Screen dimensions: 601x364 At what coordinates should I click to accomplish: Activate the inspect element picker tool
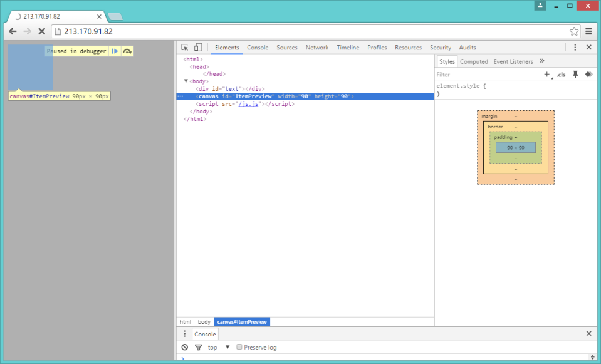point(185,48)
